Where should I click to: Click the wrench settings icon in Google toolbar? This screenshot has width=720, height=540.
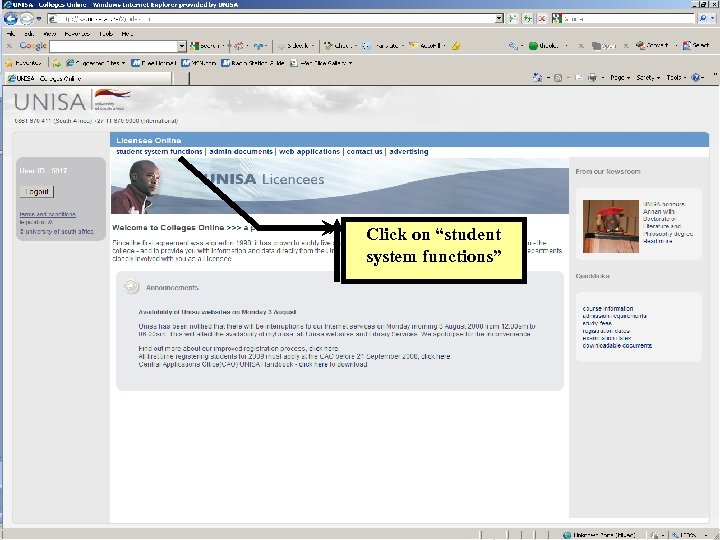(513, 46)
